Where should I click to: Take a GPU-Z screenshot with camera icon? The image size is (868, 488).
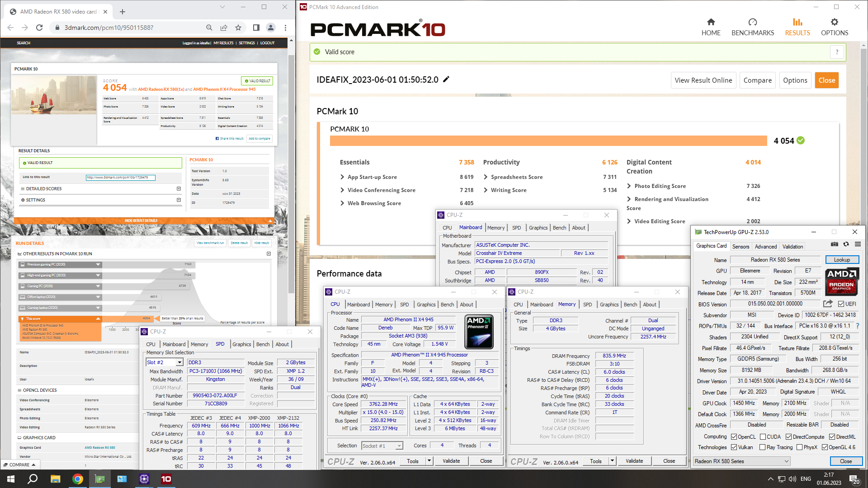[835, 244]
